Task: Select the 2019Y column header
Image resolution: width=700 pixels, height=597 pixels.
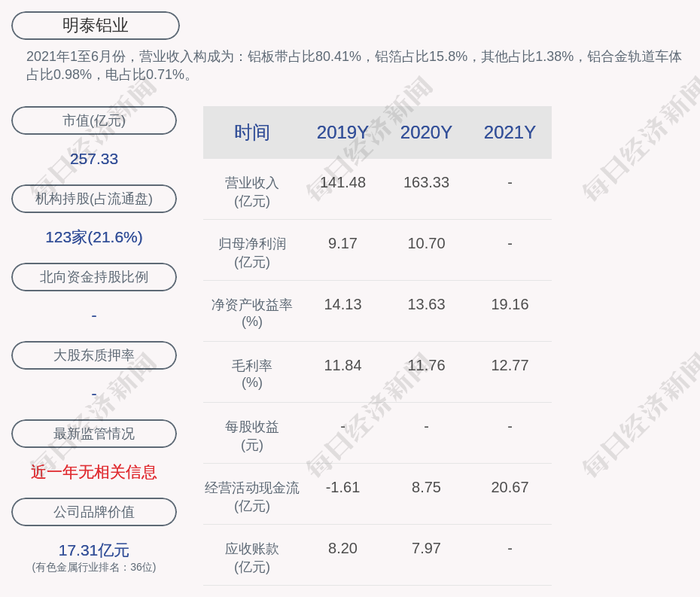Action: coord(342,132)
